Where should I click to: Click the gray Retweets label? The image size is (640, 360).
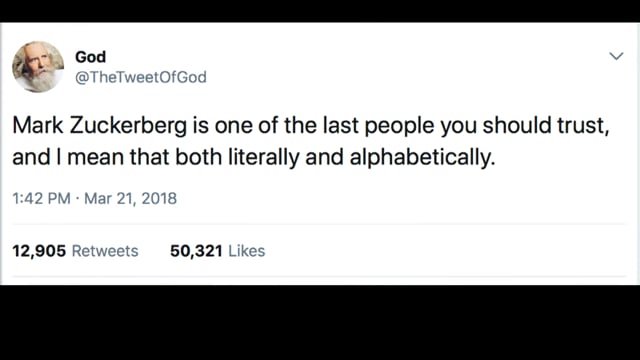105,251
